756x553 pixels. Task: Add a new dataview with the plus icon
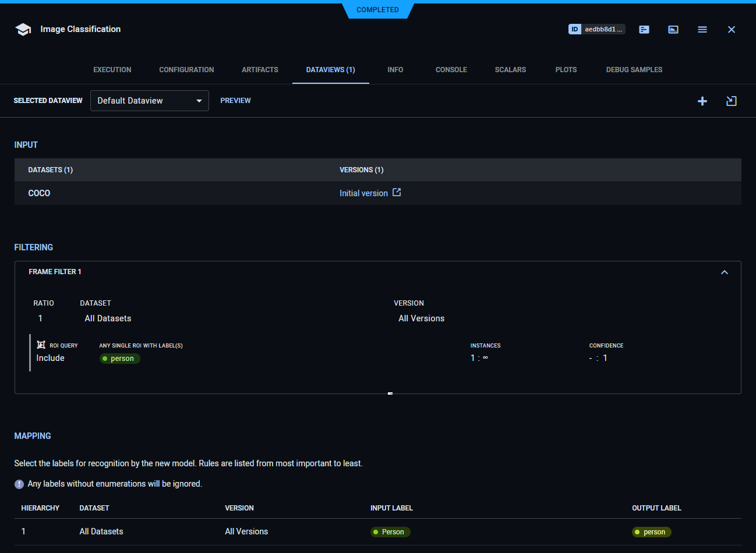point(702,101)
